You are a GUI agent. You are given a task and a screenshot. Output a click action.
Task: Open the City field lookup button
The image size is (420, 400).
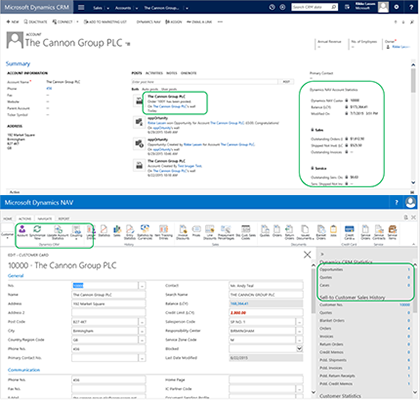[x=142, y=331]
